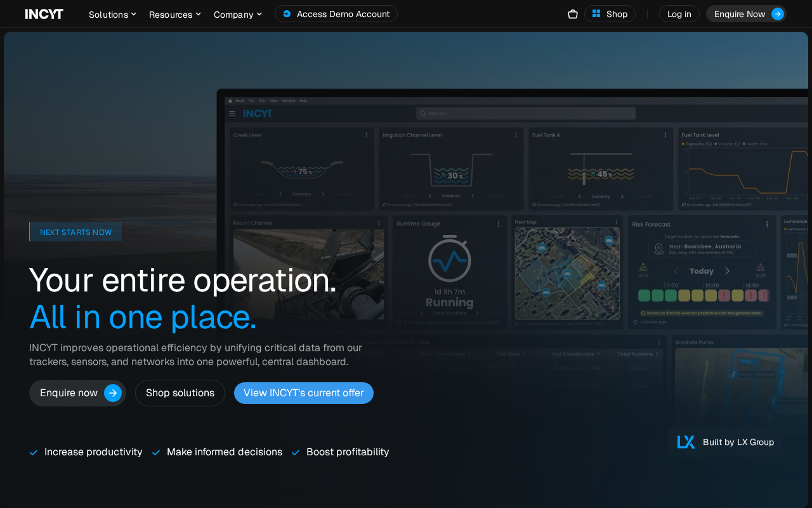Click the 'Boost profitability' text
The height and width of the screenshot is (508, 812).
(x=348, y=452)
